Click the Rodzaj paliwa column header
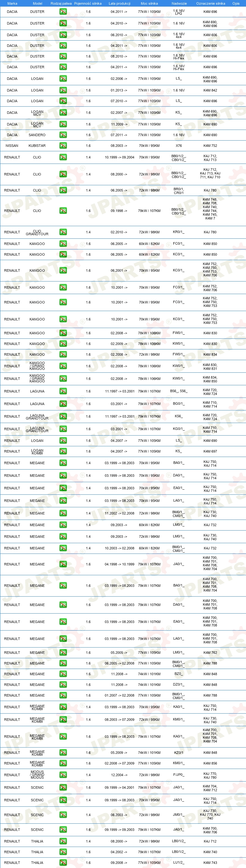The height and width of the screenshot is (868, 246). tap(61, 3)
